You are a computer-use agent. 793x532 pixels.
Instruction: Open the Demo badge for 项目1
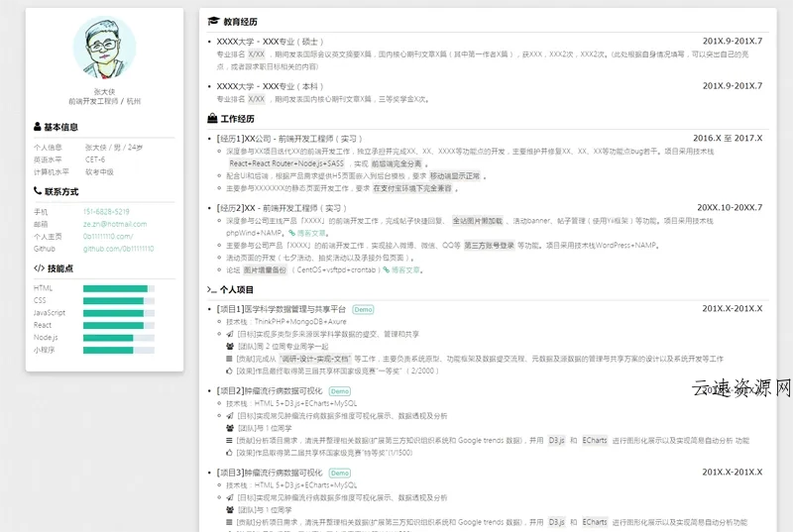pos(363,309)
